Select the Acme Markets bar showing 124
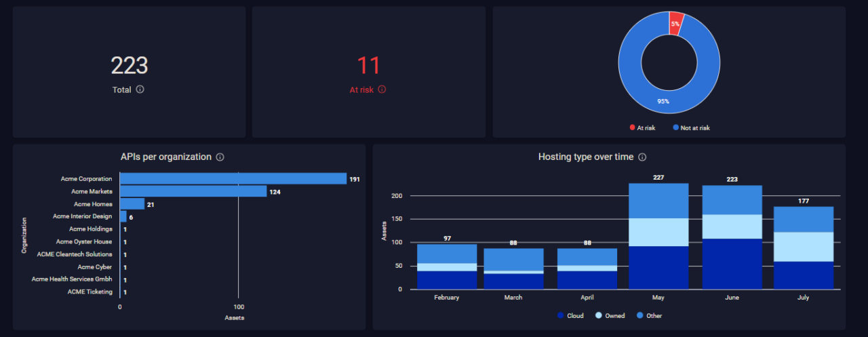The image size is (868, 337). 193,192
